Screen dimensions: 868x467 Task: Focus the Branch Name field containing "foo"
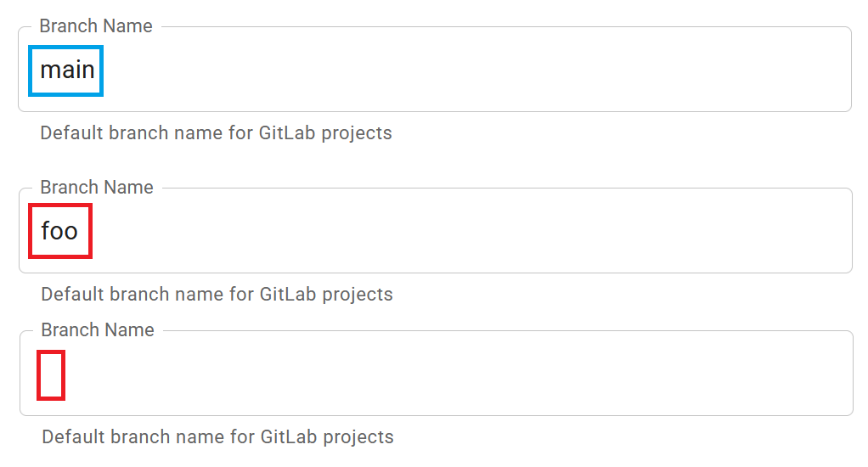(434, 231)
